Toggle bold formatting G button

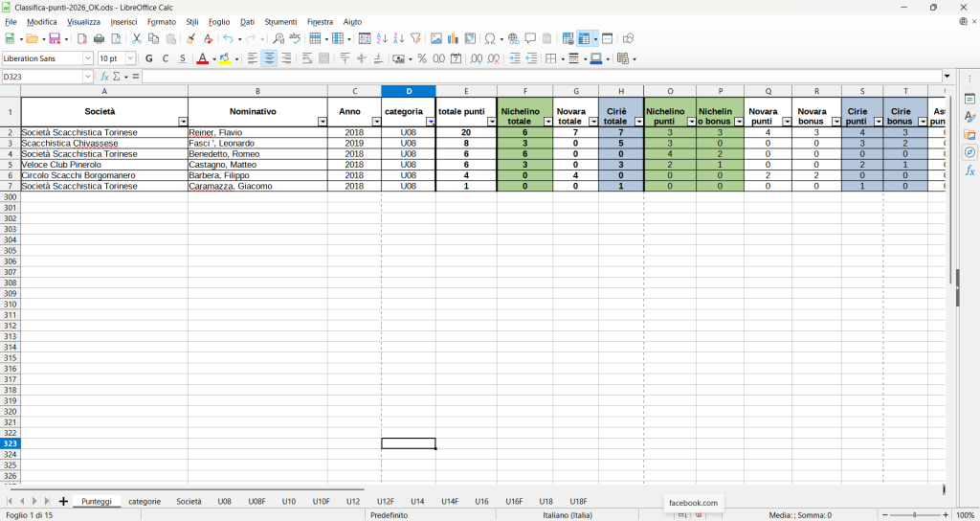point(149,58)
